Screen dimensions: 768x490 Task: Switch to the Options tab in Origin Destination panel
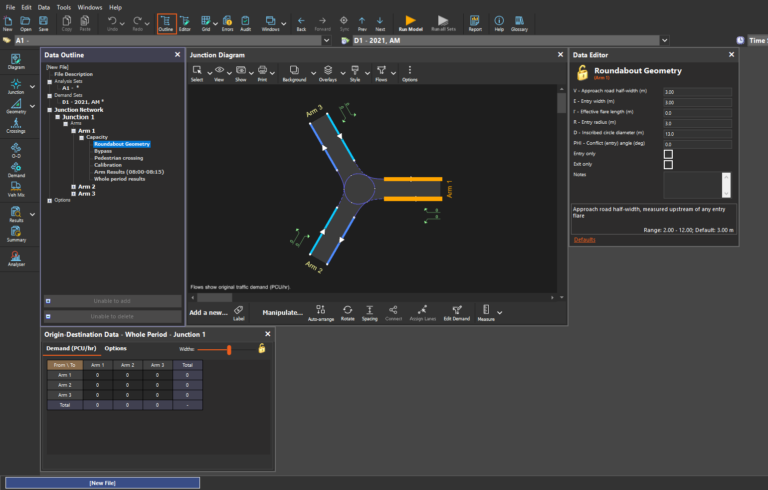coord(116,348)
